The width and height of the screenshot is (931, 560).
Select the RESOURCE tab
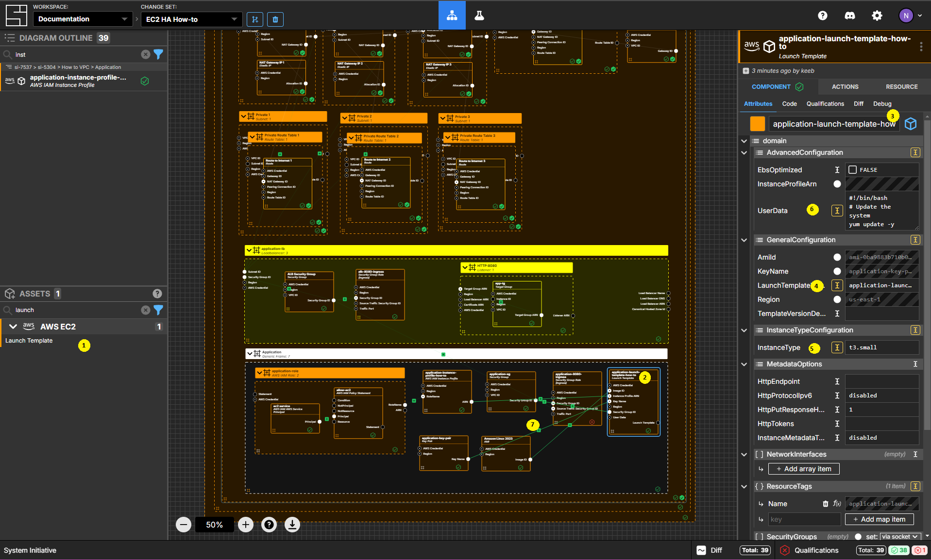click(x=901, y=86)
